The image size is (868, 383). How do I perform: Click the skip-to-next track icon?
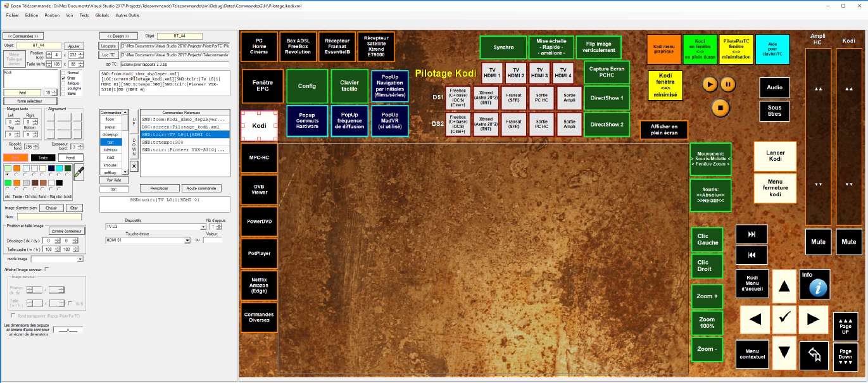point(752,234)
